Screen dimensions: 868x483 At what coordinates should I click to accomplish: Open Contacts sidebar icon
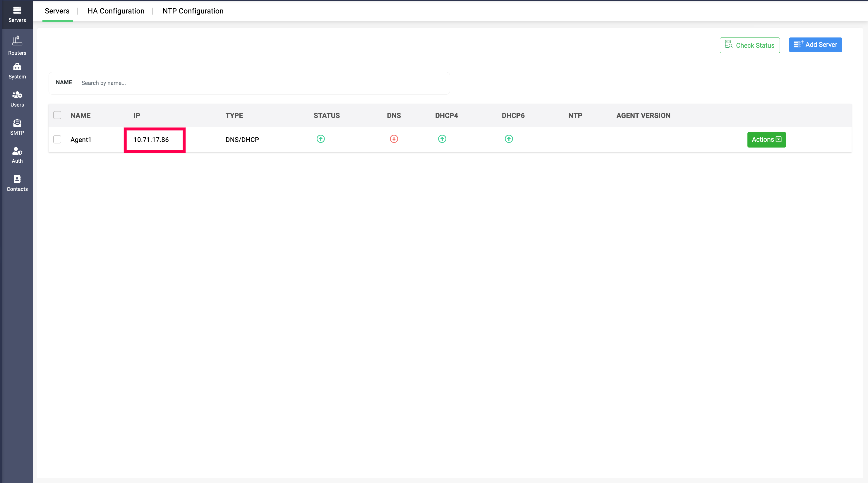(17, 183)
